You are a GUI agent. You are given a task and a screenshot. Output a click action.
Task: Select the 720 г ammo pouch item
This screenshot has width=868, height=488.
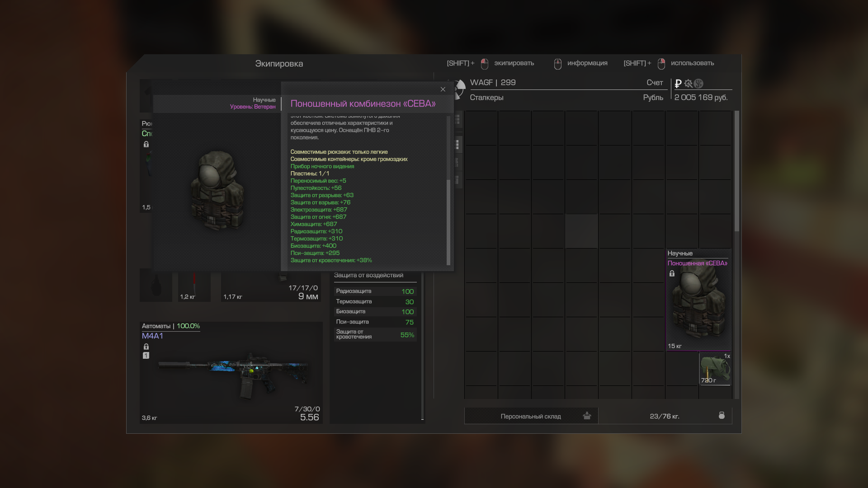(715, 368)
